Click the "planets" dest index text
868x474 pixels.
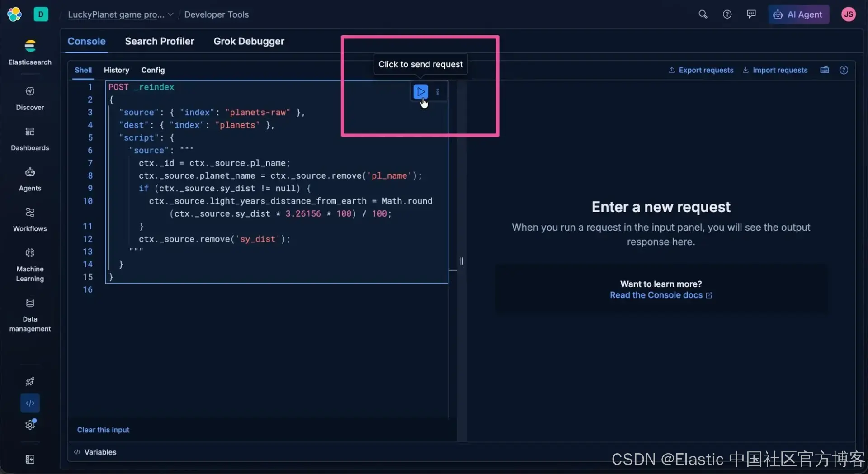click(237, 125)
